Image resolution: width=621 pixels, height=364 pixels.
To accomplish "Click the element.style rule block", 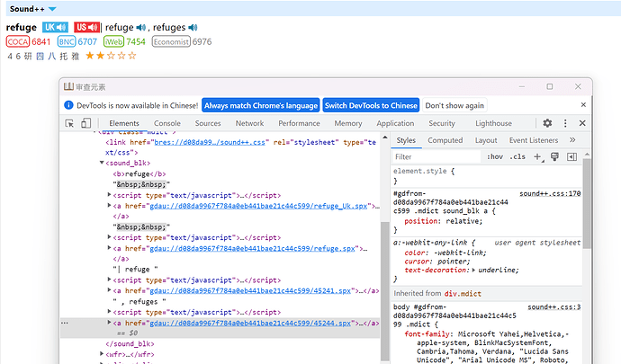I will 486,175.
